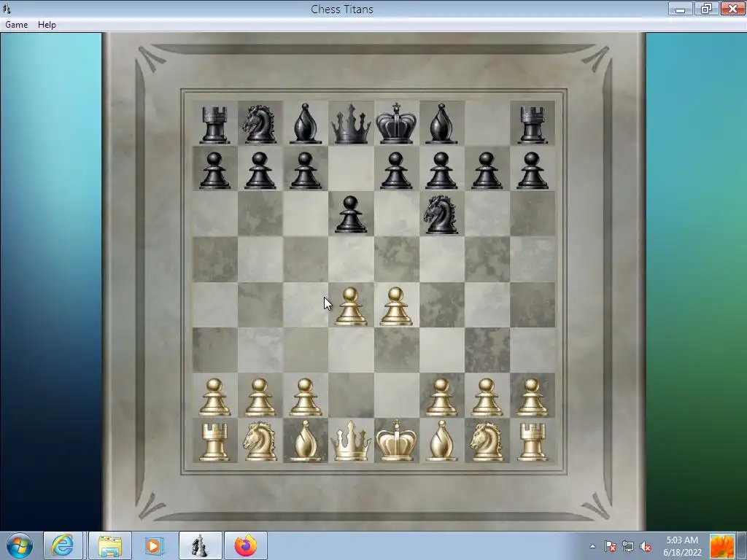
Task: Select the black pawn on g7
Action: [487, 171]
